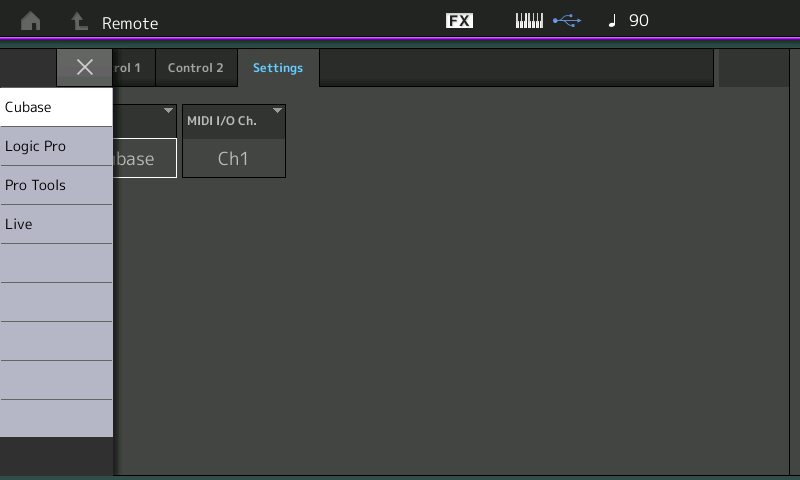The image size is (800, 480).
Task: Click the tempo value 90
Action: click(639, 21)
